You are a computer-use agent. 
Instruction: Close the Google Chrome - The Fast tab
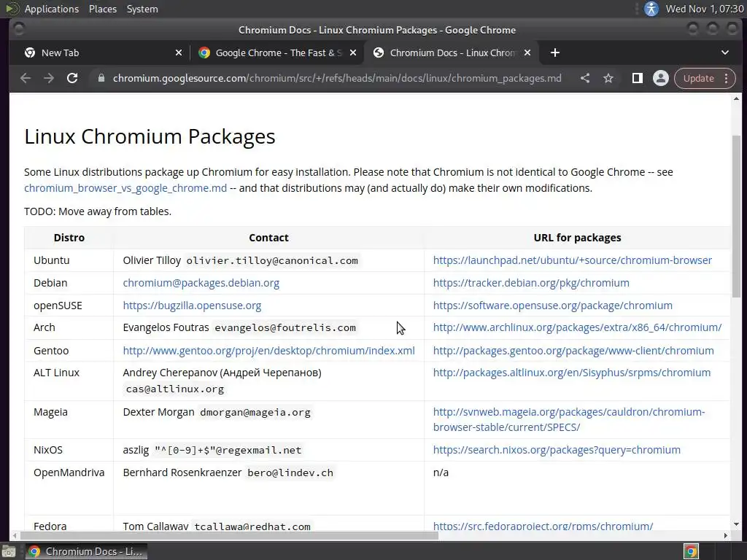pos(353,52)
